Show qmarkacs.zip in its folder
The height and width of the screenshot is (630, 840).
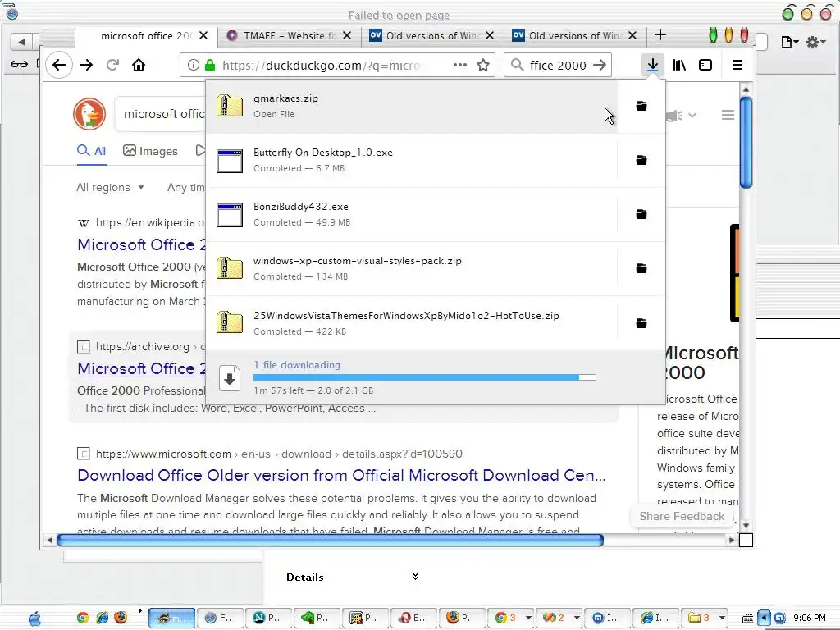point(641,106)
